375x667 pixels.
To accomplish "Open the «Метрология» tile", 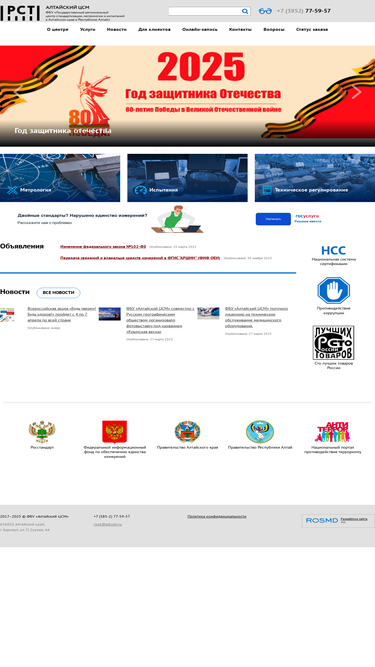I will (x=60, y=178).
